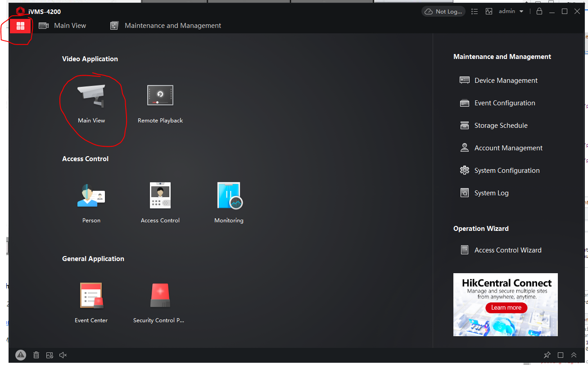Open the admin user dropdown
588x365 pixels.
(x=511, y=11)
